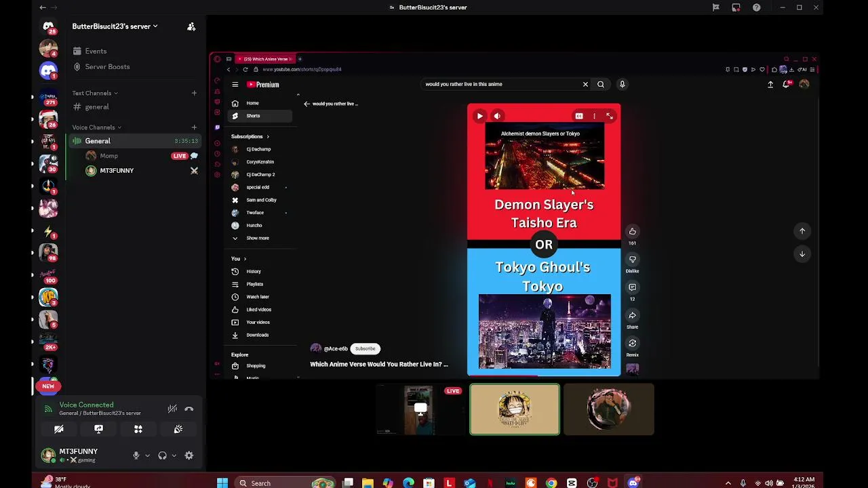Click the Remix button on the Short
The width and height of the screenshot is (868, 488).
[632, 344]
